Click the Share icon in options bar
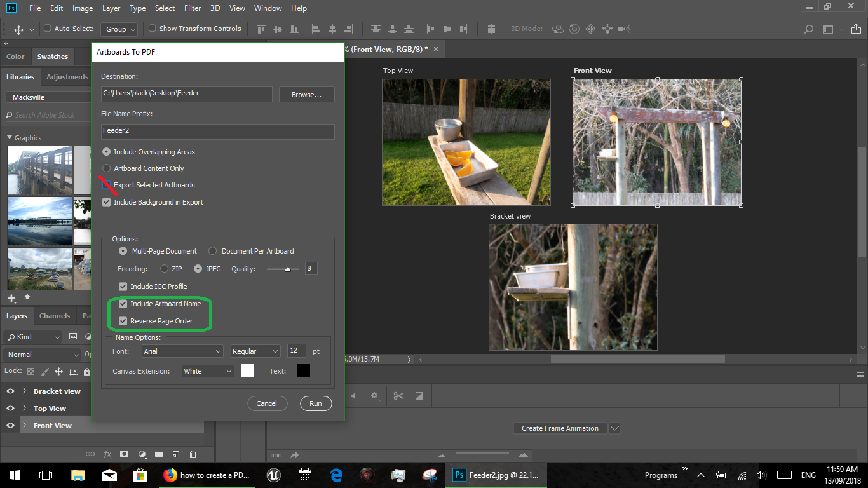 click(x=855, y=29)
